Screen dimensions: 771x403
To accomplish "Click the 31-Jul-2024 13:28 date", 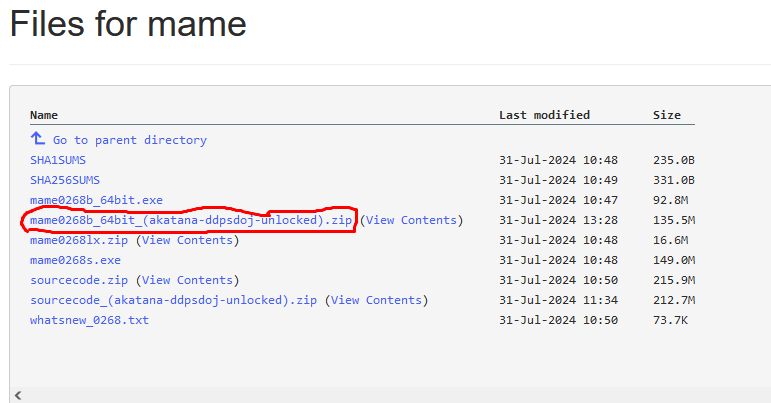I will (558, 220).
